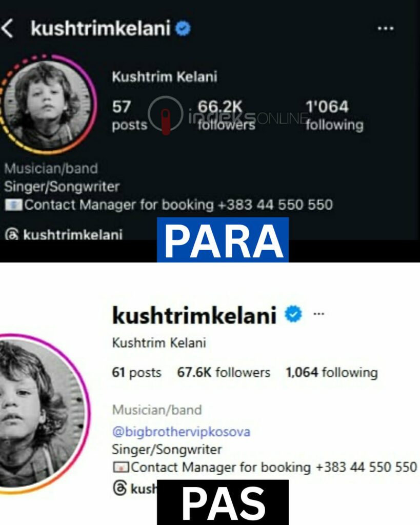The height and width of the screenshot is (525, 420).
Task: Click the envelope emoji in the dark bio
Action: pyautogui.click(x=13, y=205)
